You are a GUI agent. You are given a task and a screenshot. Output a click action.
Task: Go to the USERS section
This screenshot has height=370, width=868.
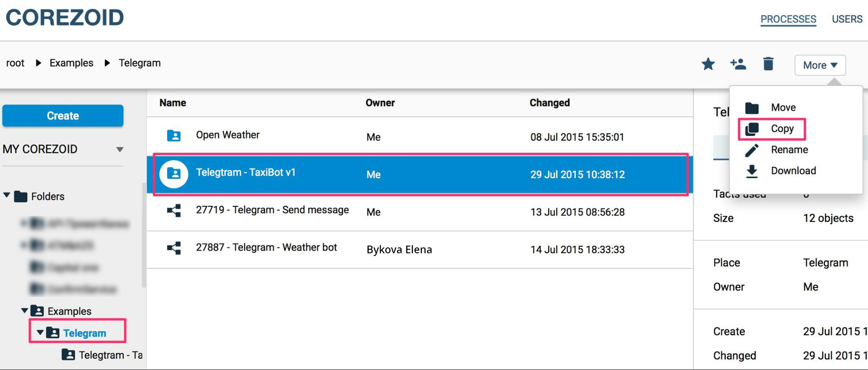coord(847,19)
